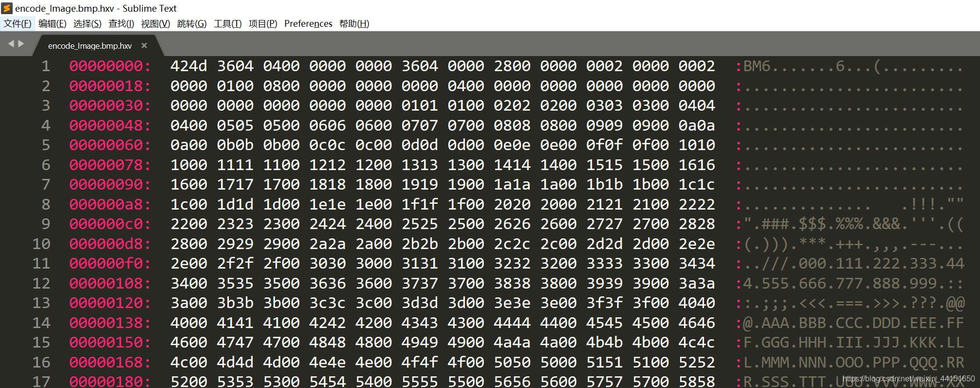Click hex value 4c4c on line 15
980x388 pixels.
coord(697,342)
